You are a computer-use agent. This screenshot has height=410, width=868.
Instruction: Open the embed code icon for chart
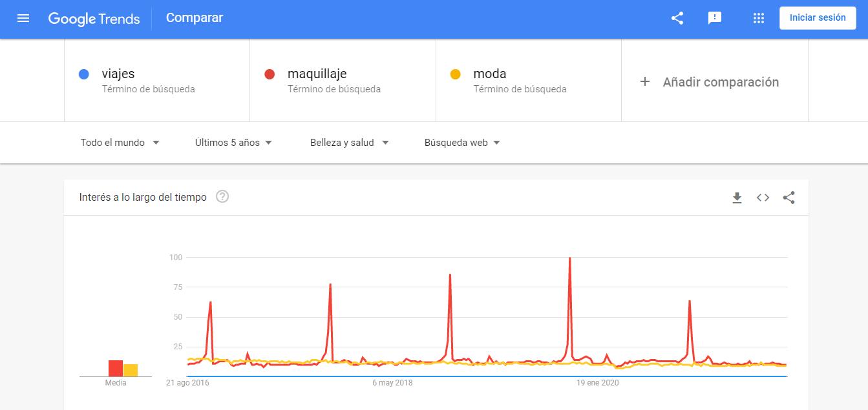click(763, 198)
